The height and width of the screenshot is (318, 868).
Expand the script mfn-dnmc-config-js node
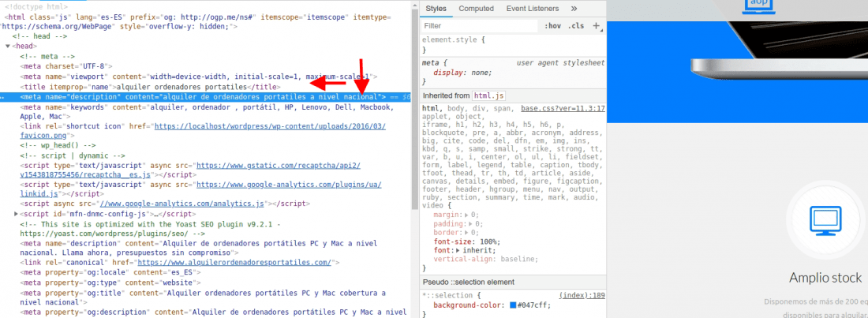coord(16,214)
